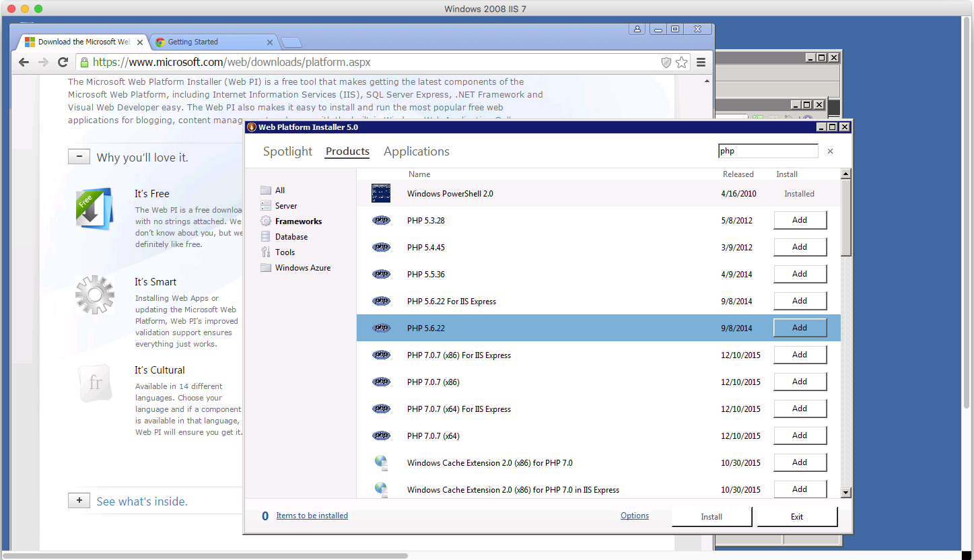The width and height of the screenshot is (974, 560).
Task: Reload the page with Chrome refresh icon
Action: (63, 62)
